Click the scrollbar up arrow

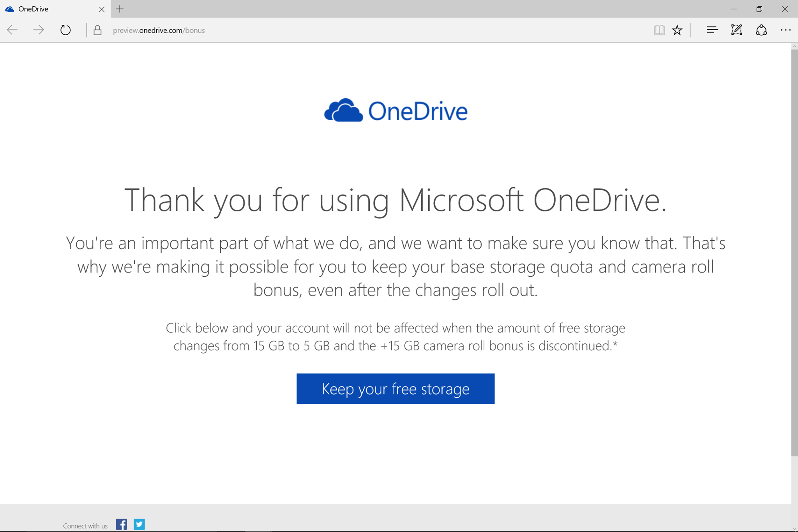click(794, 46)
